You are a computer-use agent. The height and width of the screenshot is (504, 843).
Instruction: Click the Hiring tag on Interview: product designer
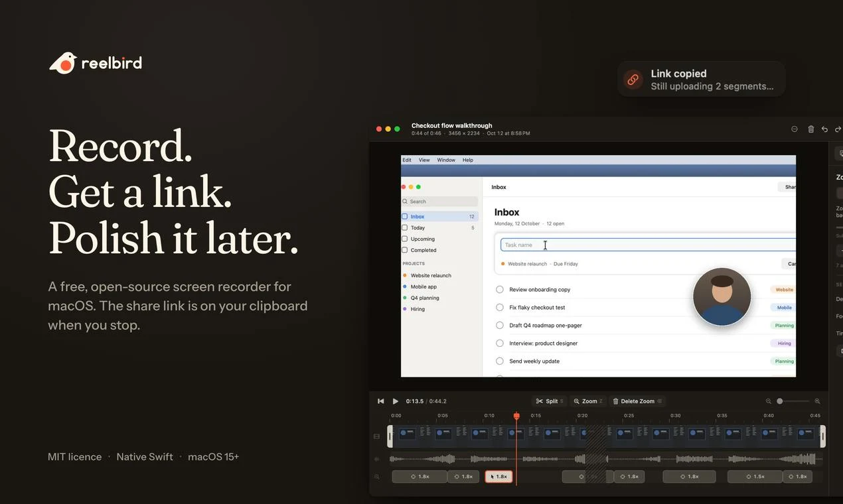click(x=783, y=344)
